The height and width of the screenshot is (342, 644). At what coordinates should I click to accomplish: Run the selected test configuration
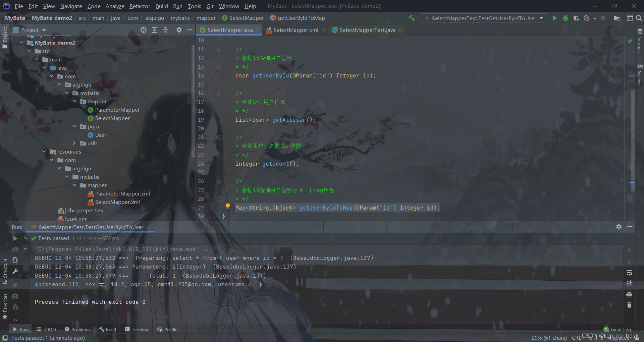[x=555, y=18]
